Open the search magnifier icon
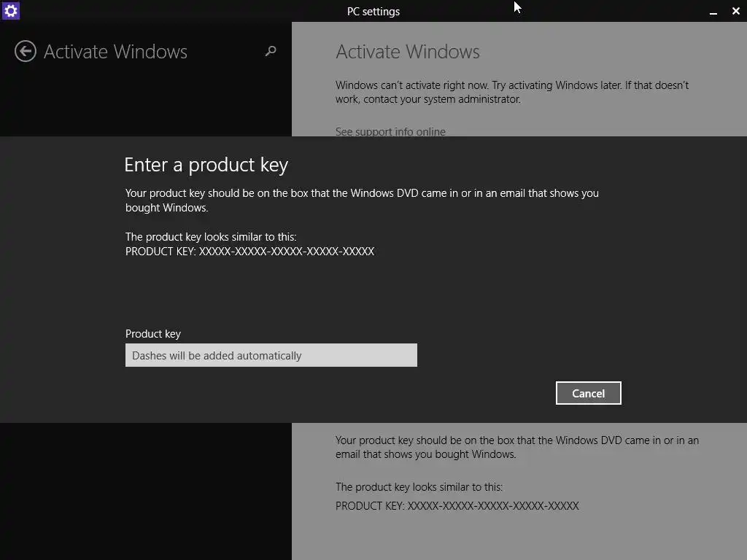 coord(271,51)
